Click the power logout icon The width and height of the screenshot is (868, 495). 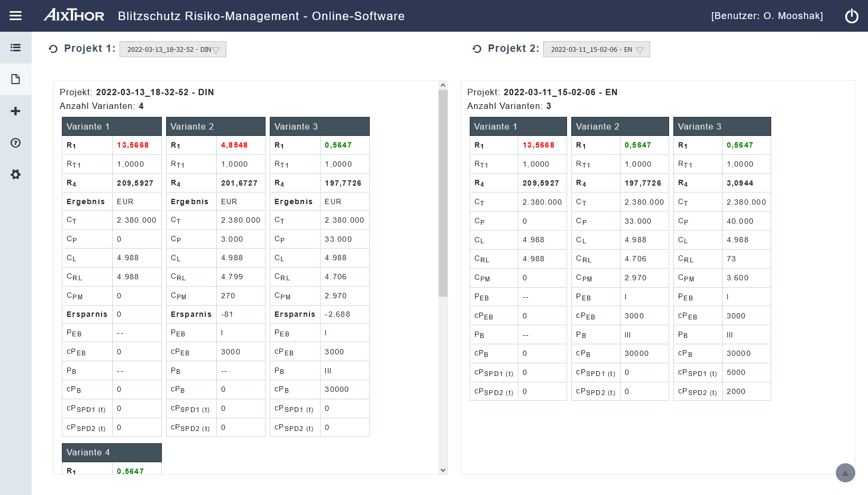pos(852,16)
